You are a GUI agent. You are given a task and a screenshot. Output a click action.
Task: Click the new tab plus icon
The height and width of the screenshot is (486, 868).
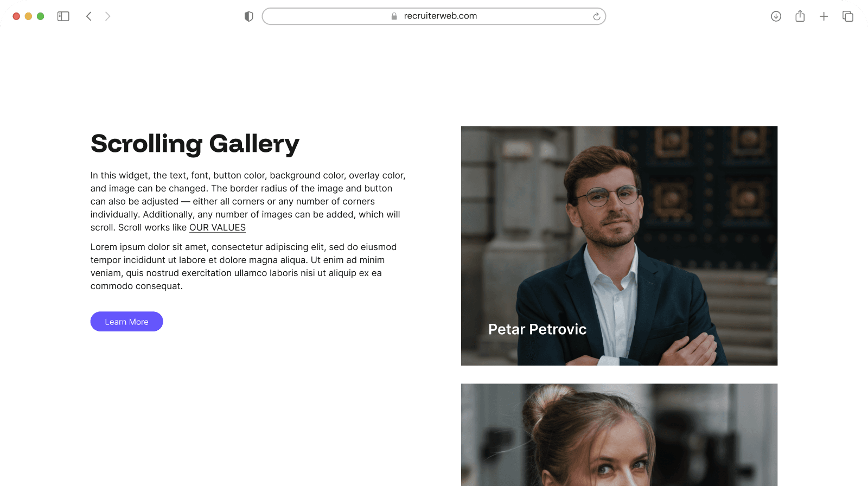click(x=824, y=16)
